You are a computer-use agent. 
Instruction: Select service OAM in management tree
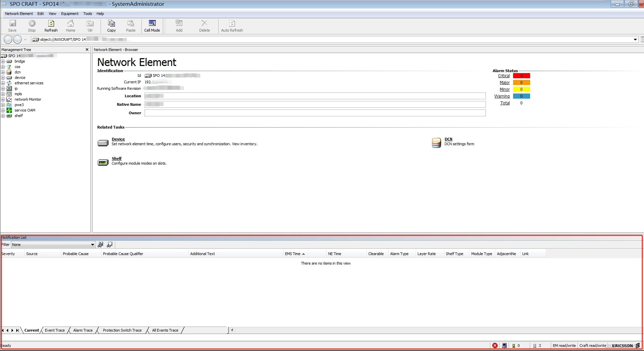(x=25, y=110)
